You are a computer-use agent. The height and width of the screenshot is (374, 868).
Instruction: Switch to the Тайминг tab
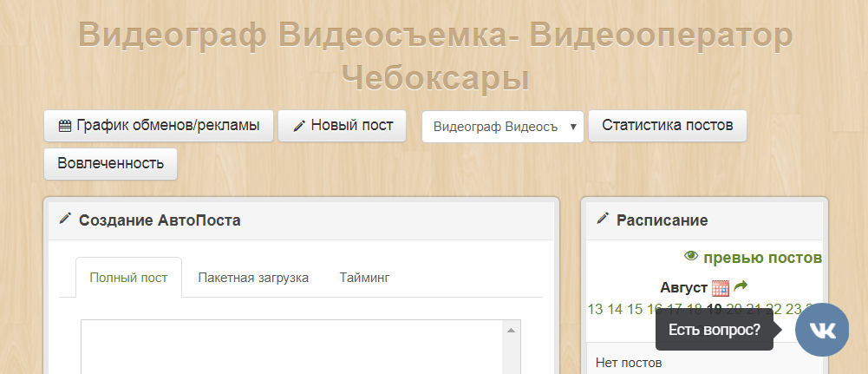point(365,278)
